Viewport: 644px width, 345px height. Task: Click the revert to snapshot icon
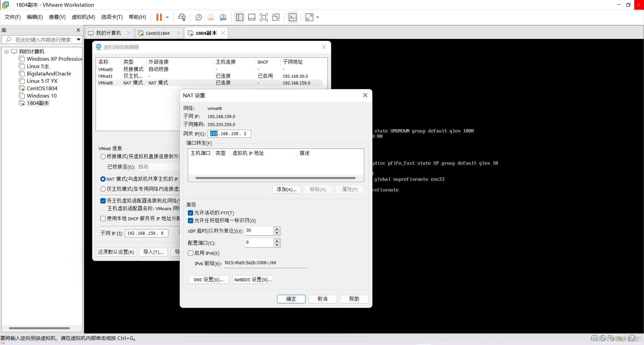click(211, 17)
